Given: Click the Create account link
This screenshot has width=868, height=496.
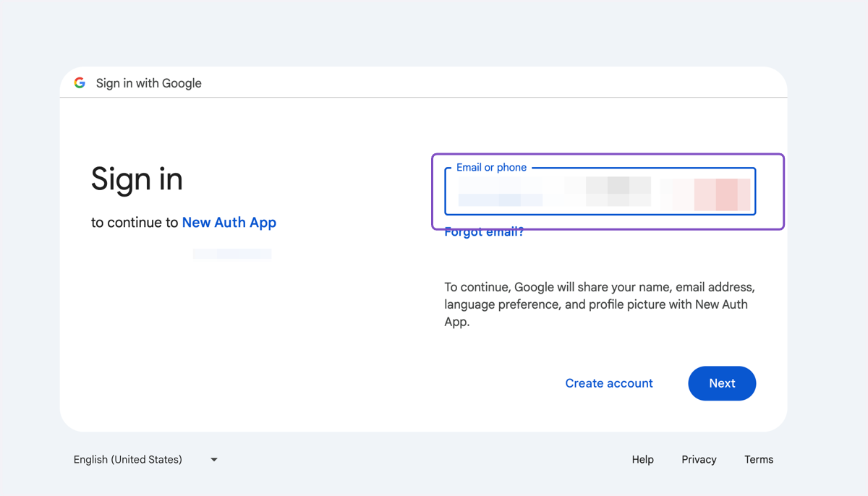Looking at the screenshot, I should 609,383.
